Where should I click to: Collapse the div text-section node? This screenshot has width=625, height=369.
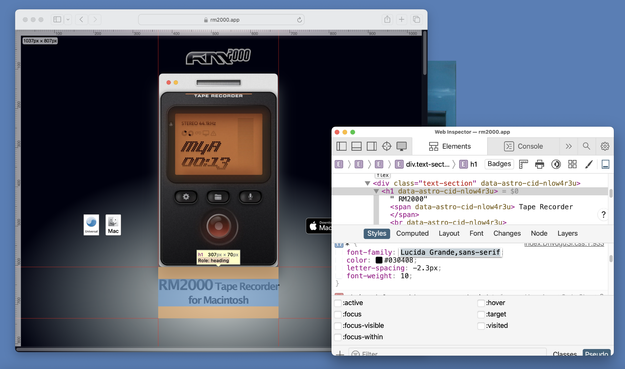[x=368, y=183]
